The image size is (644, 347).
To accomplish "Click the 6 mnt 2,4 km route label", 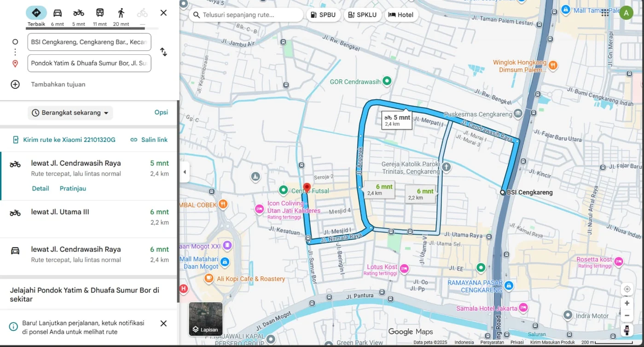I will tap(380, 189).
